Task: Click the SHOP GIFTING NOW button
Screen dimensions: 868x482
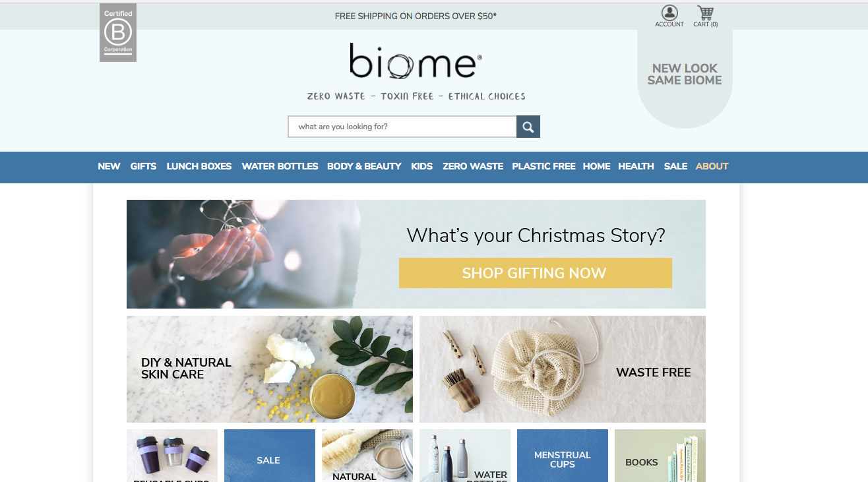Action: (x=536, y=273)
